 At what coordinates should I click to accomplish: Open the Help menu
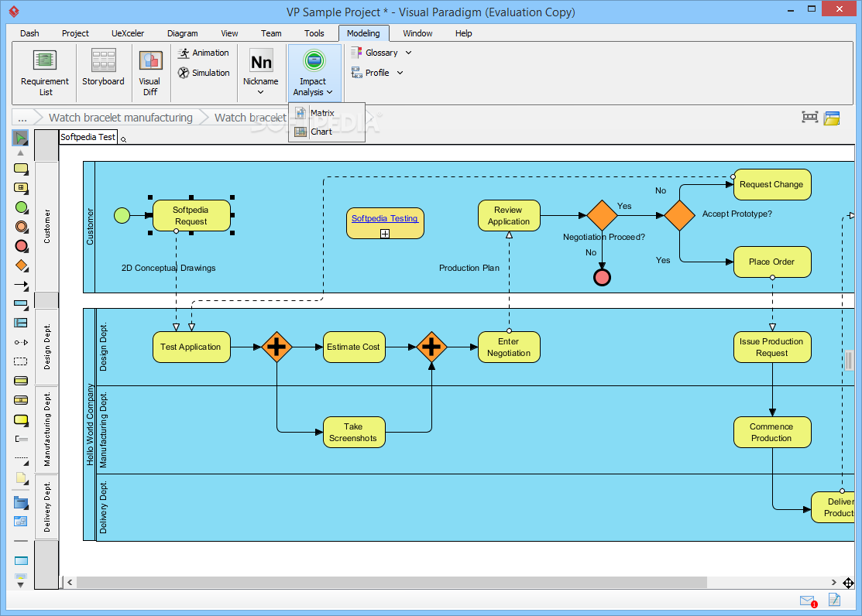463,33
